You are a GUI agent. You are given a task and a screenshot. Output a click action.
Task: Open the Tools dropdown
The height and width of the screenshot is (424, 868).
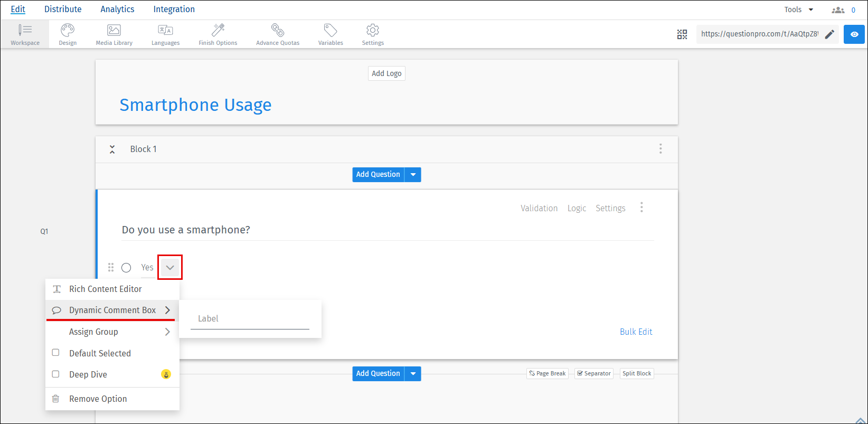pyautogui.click(x=799, y=10)
